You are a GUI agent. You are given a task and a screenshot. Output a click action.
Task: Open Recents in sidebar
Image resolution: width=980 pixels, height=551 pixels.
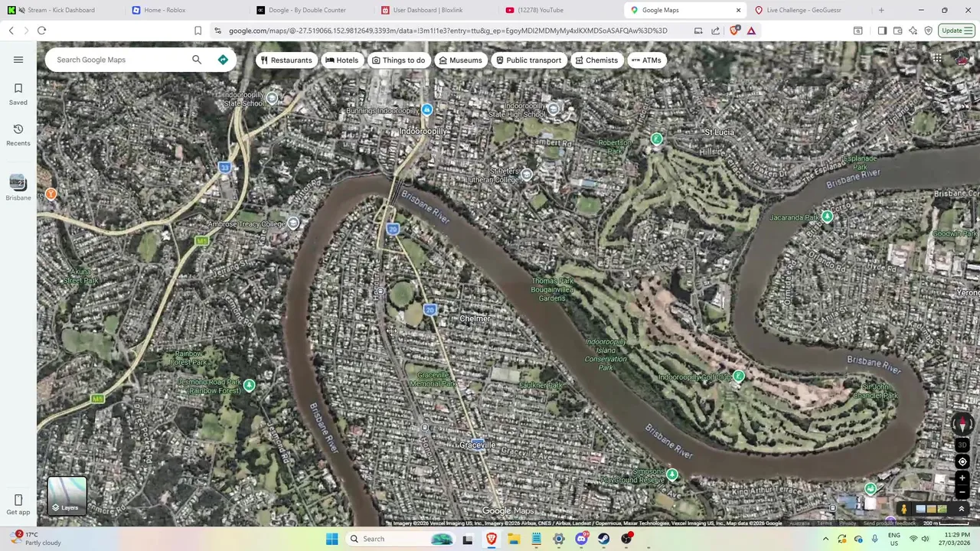point(18,135)
